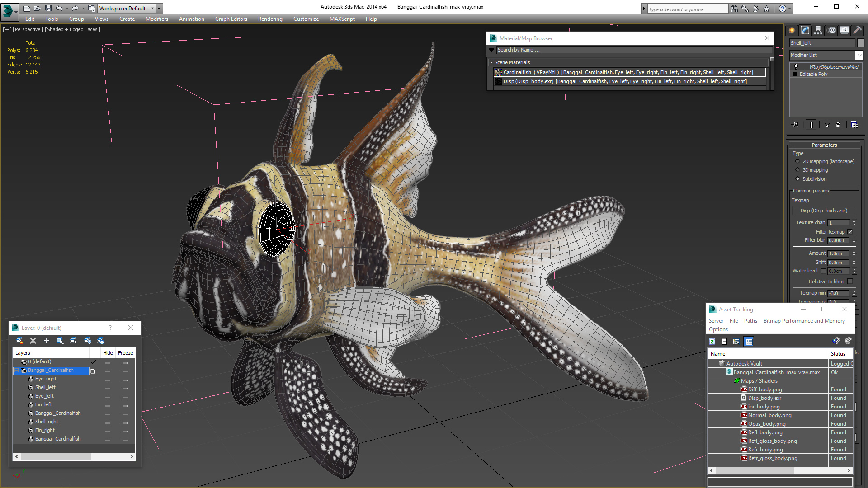Viewport: 868px width, 488px height.
Task: Click the Save File toolbar icon
Action: pyautogui.click(x=48, y=8)
